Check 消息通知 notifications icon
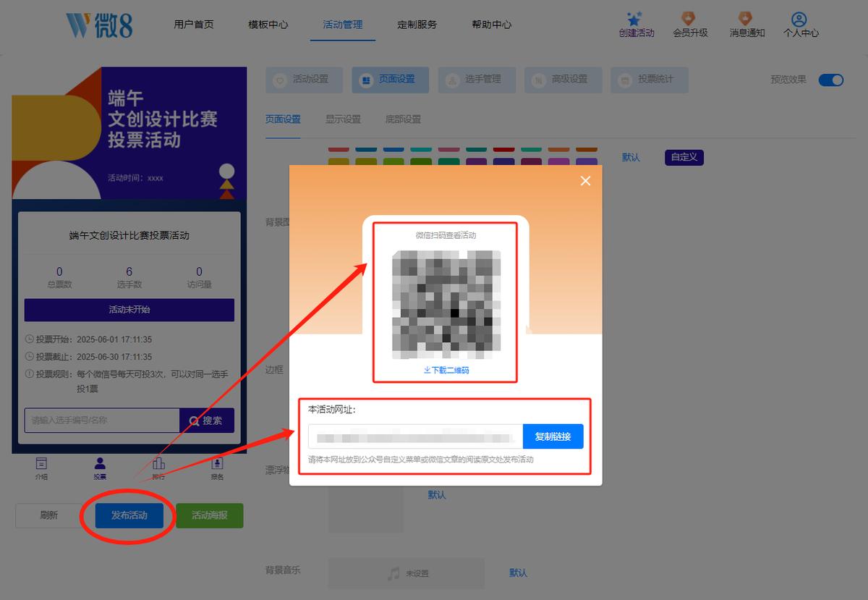 [x=746, y=19]
